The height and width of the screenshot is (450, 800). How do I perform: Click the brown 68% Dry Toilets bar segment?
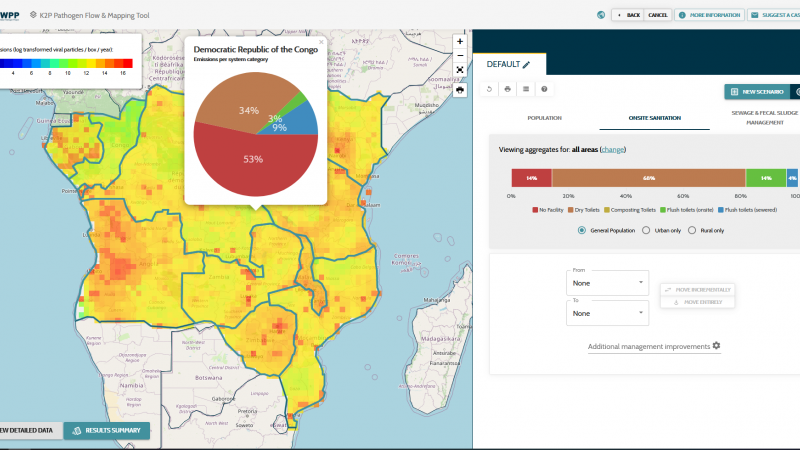pyautogui.click(x=648, y=178)
